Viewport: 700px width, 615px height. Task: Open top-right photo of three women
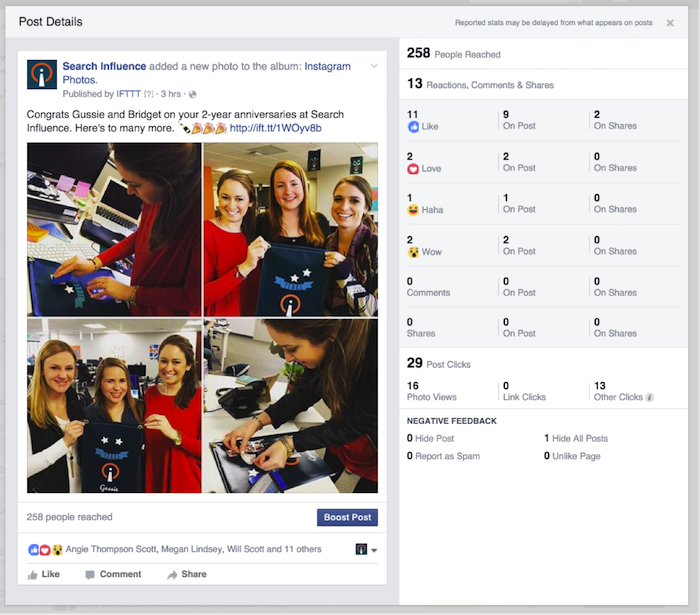[x=290, y=229]
